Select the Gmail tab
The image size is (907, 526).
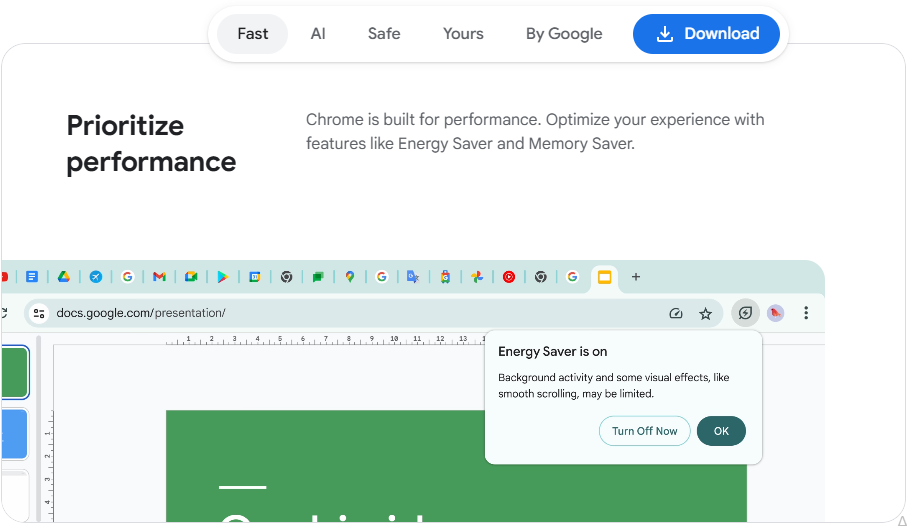(x=159, y=277)
